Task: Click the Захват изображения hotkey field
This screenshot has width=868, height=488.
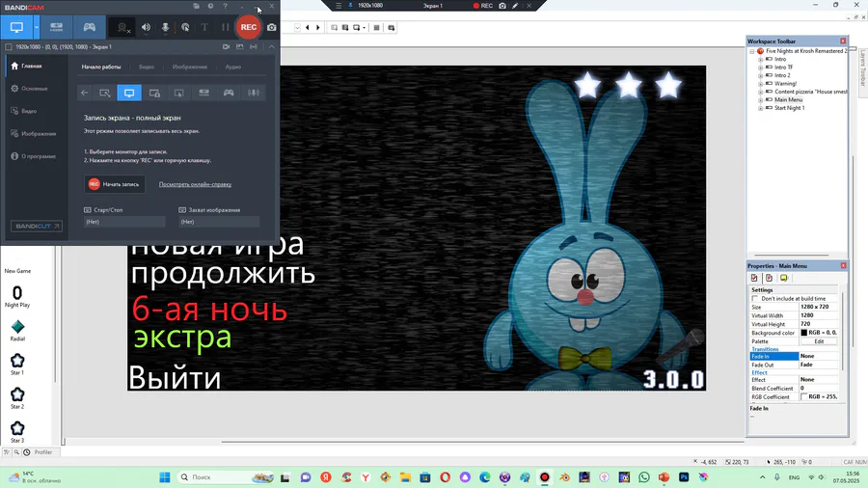Action: (219, 222)
